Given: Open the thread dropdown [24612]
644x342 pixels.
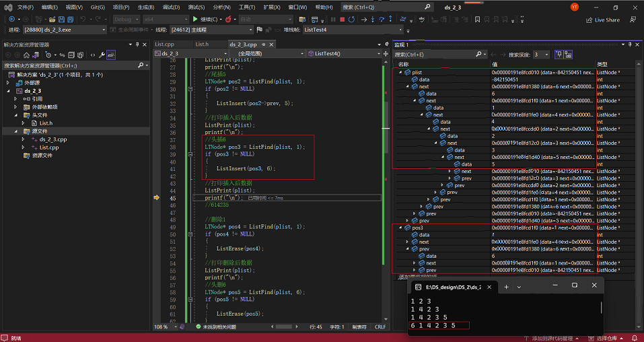Looking at the screenshot, I should tap(211, 30).
